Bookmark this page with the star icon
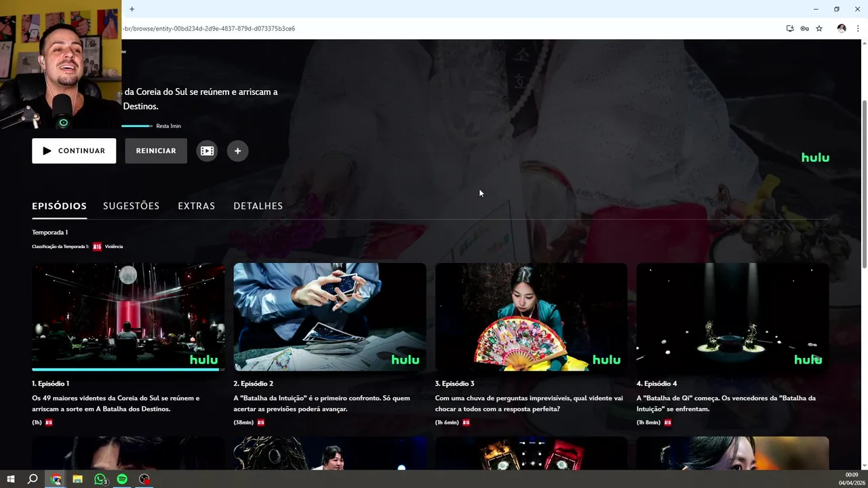The image size is (868, 488). coord(819,28)
